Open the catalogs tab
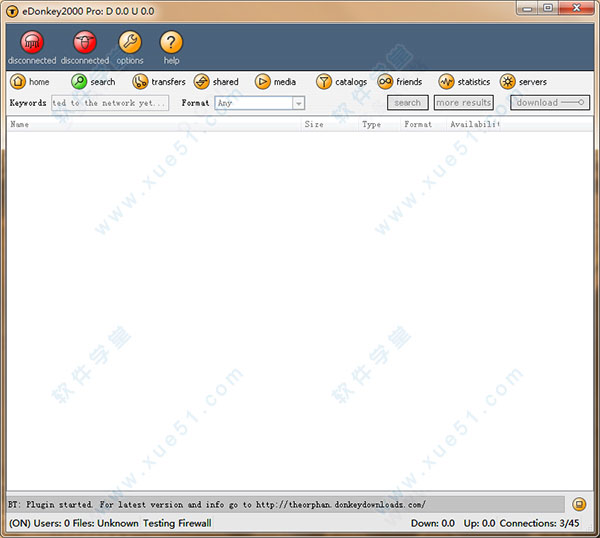Viewport: 600px width, 538px height. click(341, 82)
